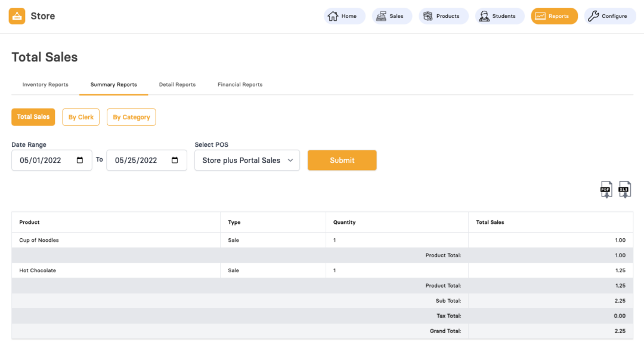The height and width of the screenshot is (348, 644).
Task: Switch to Inventory Reports tab
Action: point(45,85)
